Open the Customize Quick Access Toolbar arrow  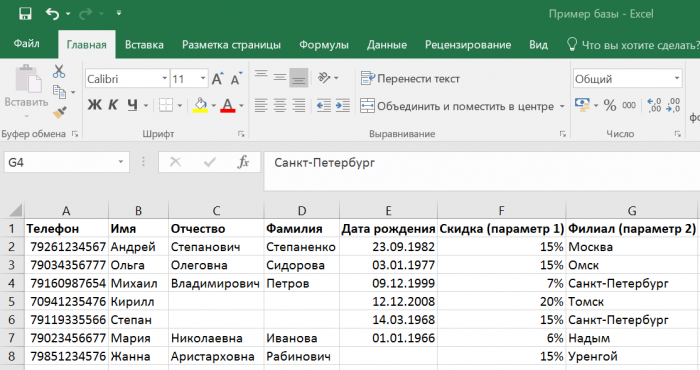[x=119, y=13]
